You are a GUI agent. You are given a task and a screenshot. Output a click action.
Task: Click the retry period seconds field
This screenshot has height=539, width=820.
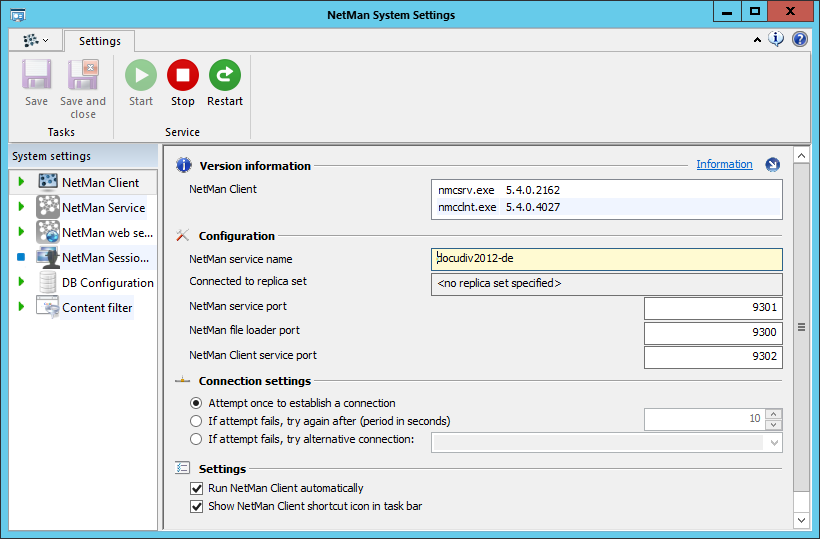click(704, 419)
